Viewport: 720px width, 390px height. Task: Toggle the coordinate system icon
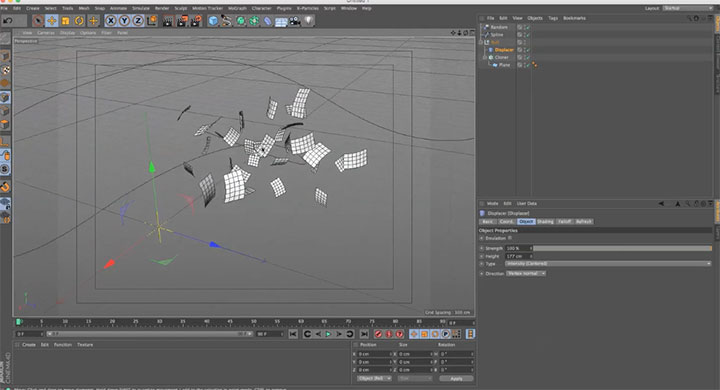pyautogui.click(x=152, y=21)
